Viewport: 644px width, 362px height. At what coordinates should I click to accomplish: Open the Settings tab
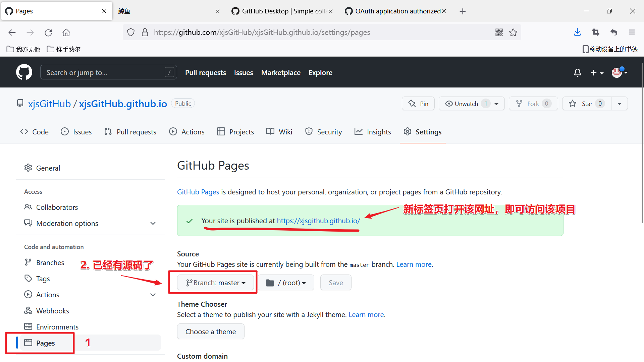[423, 132]
